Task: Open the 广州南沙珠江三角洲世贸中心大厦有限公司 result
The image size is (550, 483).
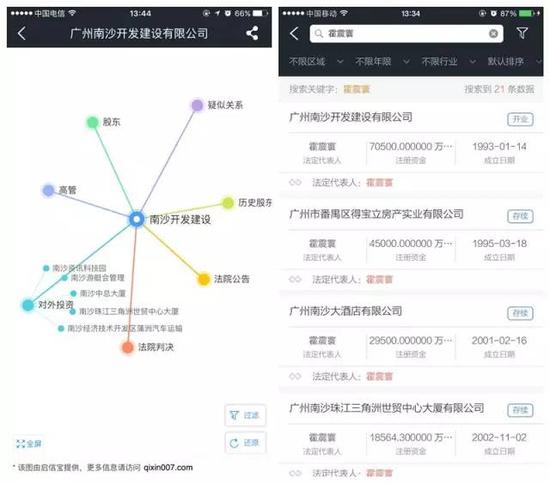Action: click(x=387, y=408)
